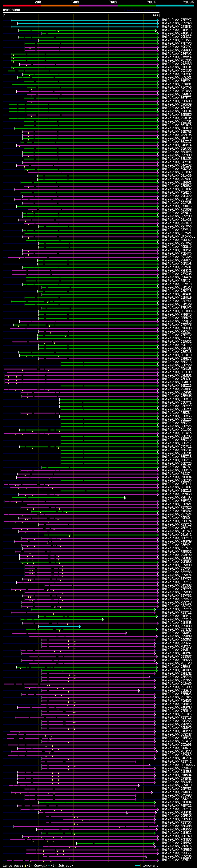Select hit label UniRef100_Q6H748
This screenshot has height=868, width=197.
176,836
